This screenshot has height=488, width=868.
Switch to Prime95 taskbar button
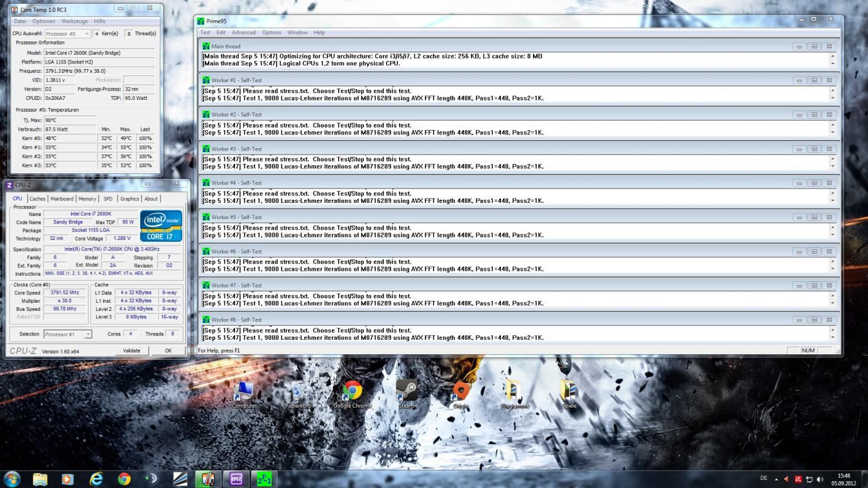click(265, 479)
